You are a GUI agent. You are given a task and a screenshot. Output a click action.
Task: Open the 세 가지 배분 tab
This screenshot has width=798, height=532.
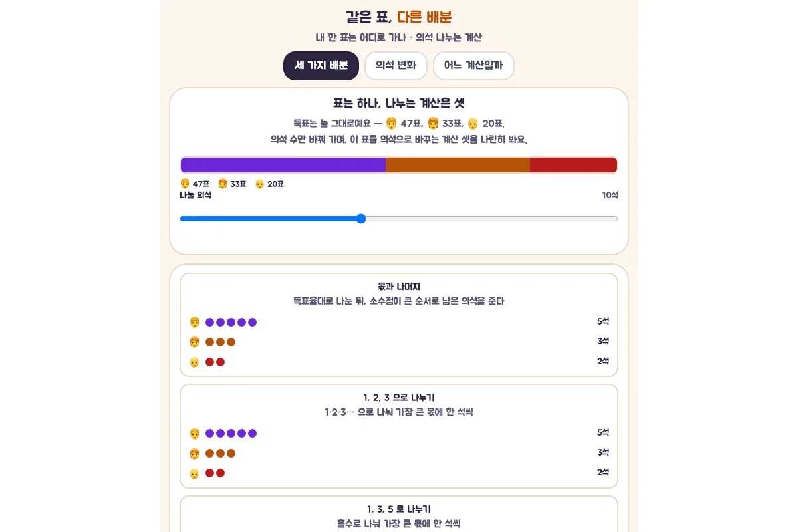click(321, 66)
